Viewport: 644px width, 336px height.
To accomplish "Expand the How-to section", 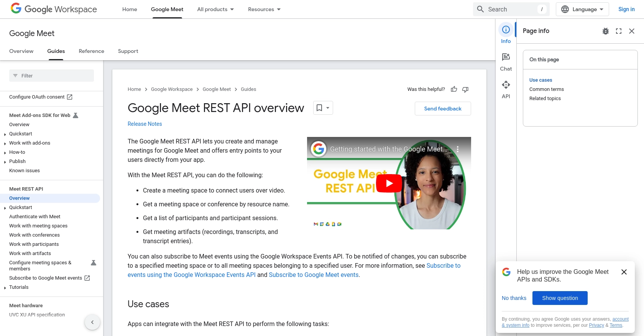I will [5, 153].
